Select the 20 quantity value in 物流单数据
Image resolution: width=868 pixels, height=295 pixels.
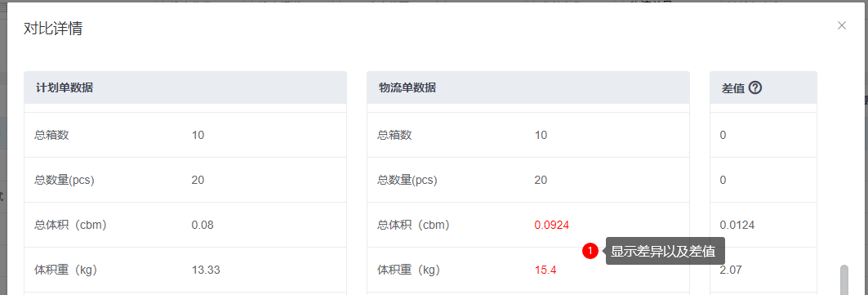(x=541, y=180)
